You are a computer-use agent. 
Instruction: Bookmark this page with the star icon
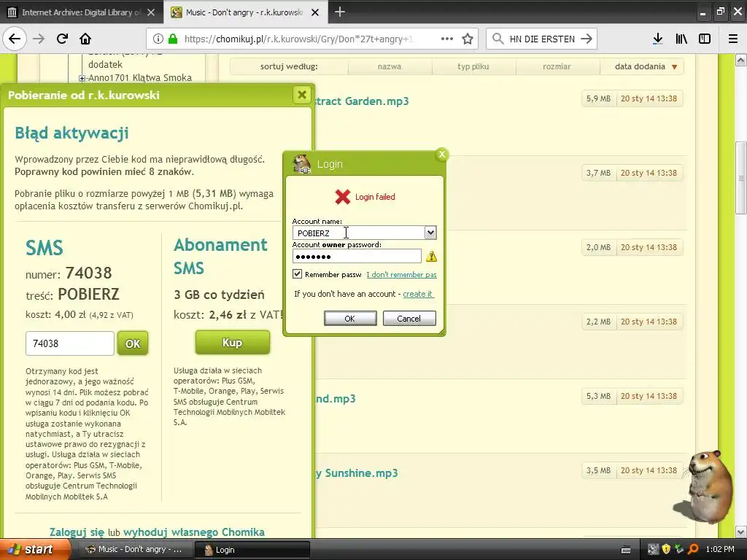(468, 39)
